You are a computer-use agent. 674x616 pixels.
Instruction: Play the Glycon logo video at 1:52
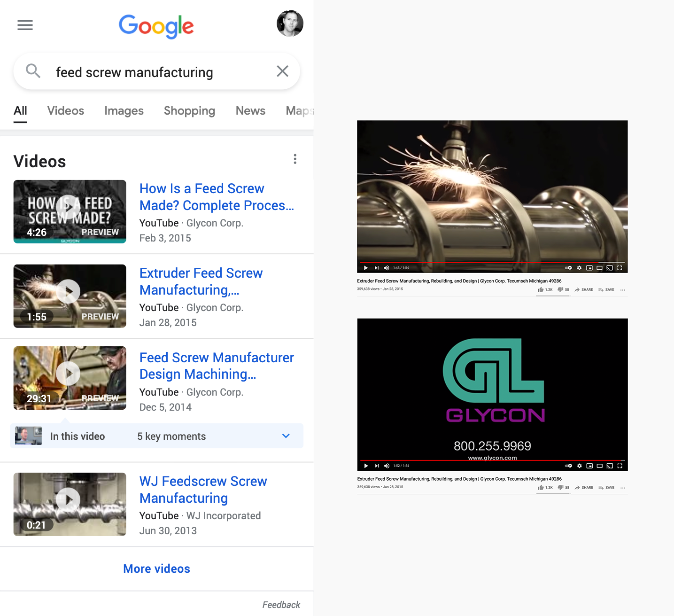[x=366, y=466]
